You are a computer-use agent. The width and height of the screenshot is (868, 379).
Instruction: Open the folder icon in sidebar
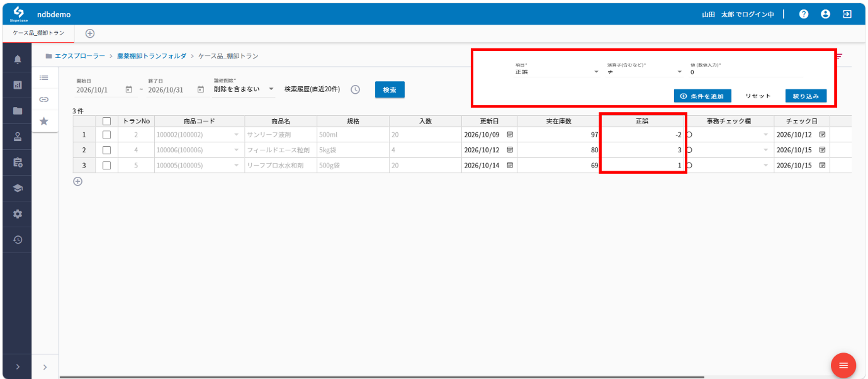(x=18, y=111)
